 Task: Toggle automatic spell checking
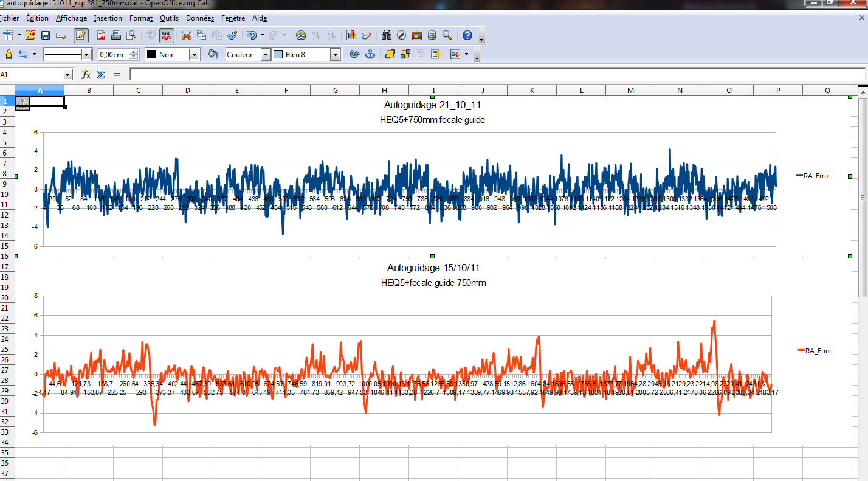(x=167, y=35)
